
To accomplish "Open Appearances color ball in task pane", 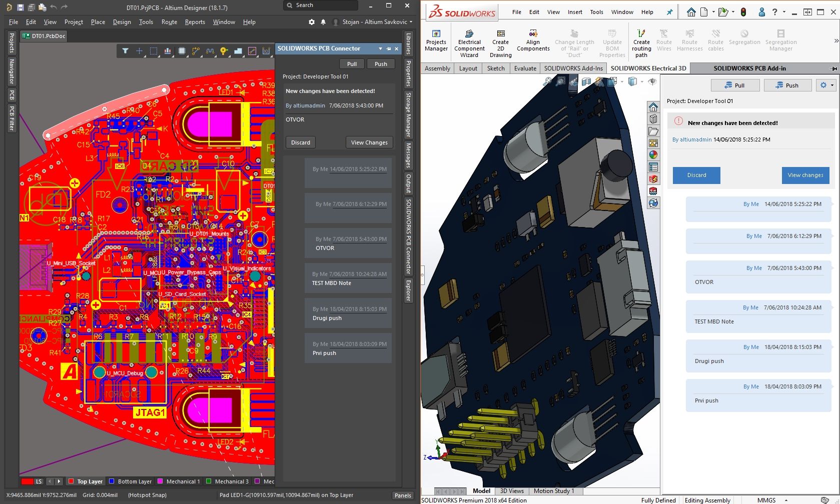I will 653,155.
